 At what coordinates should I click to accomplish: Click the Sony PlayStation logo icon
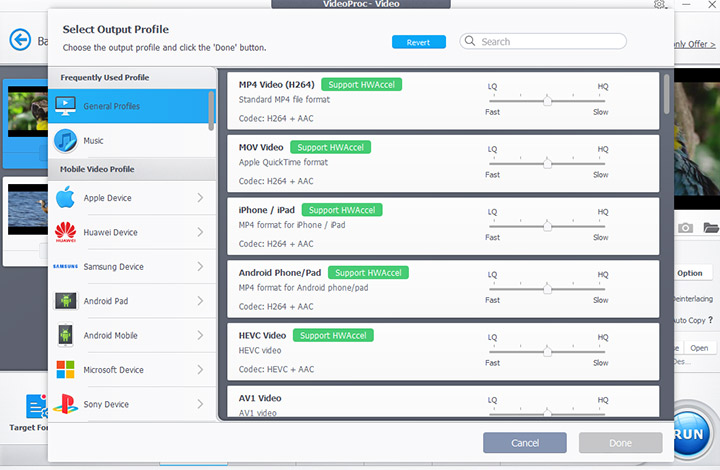(66, 404)
